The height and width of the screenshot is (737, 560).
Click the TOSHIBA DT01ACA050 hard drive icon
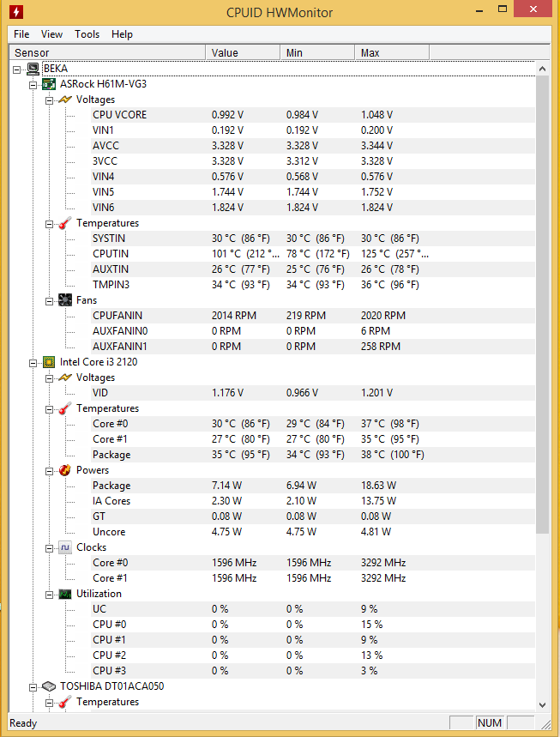[50, 686]
